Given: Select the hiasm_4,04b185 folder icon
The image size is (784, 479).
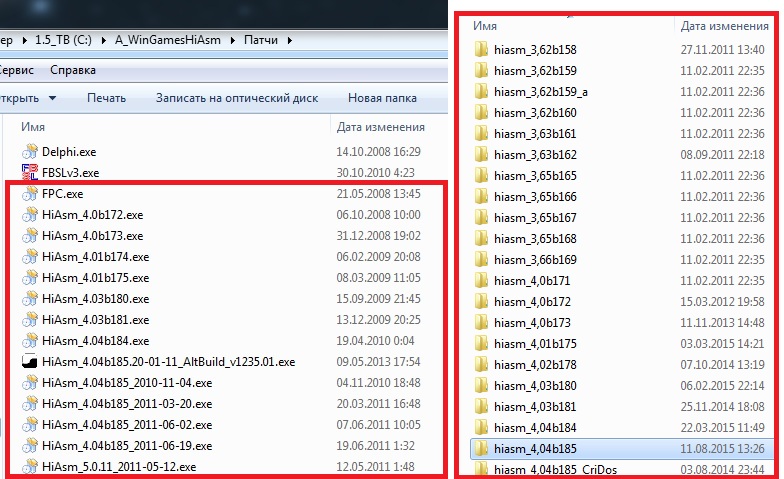Looking at the screenshot, I should pyautogui.click(x=481, y=448).
